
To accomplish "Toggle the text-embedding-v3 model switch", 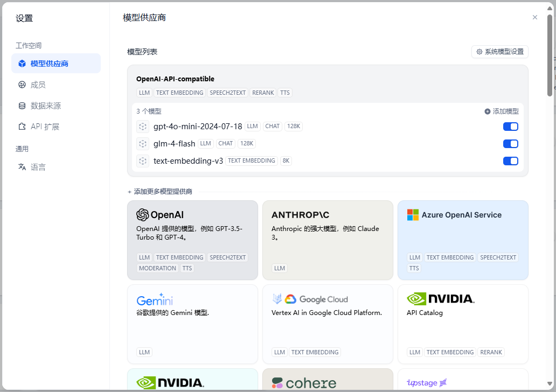I will 511,161.
